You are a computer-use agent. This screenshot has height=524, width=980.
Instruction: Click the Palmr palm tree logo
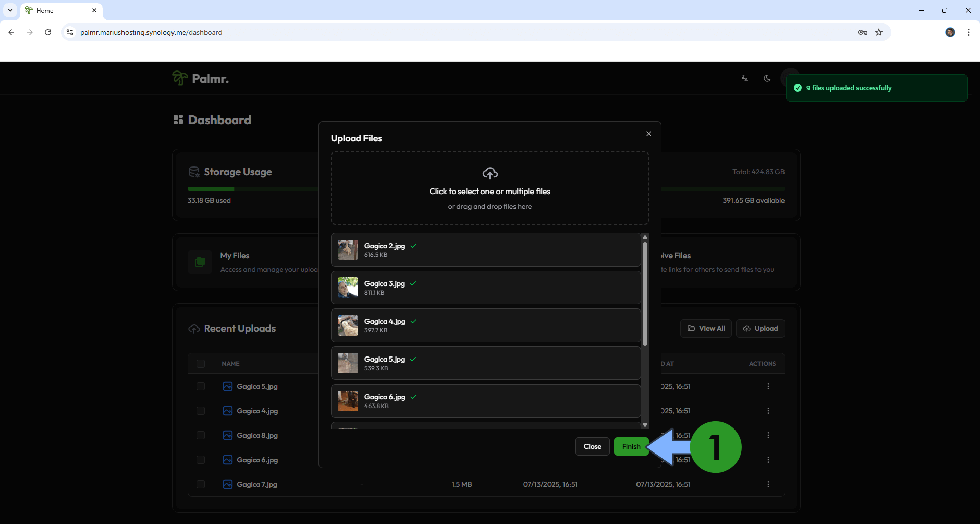coord(180,78)
